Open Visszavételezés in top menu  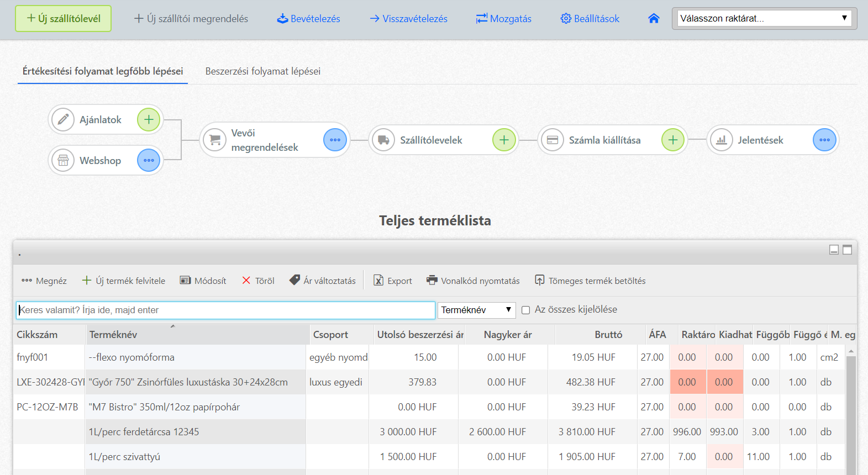click(409, 19)
